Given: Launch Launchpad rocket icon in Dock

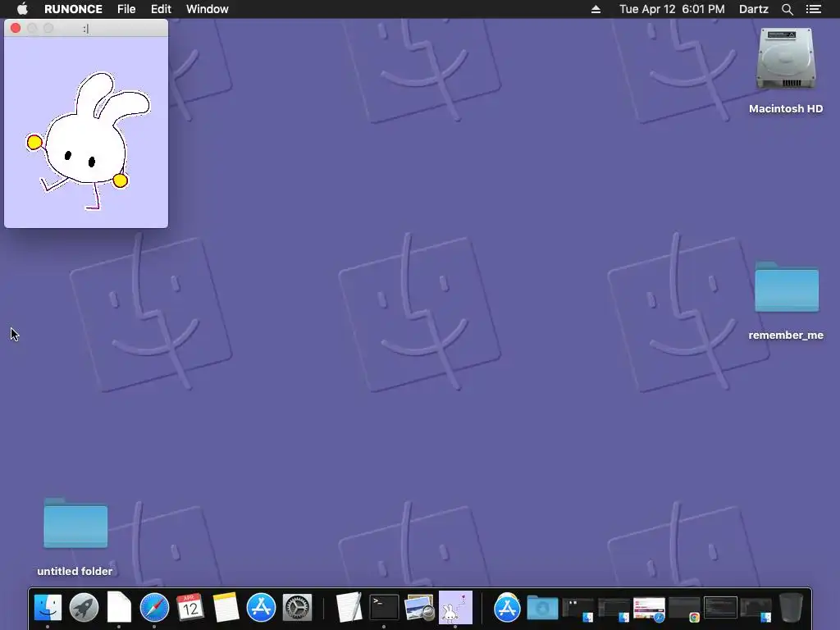Looking at the screenshot, I should [x=84, y=609].
